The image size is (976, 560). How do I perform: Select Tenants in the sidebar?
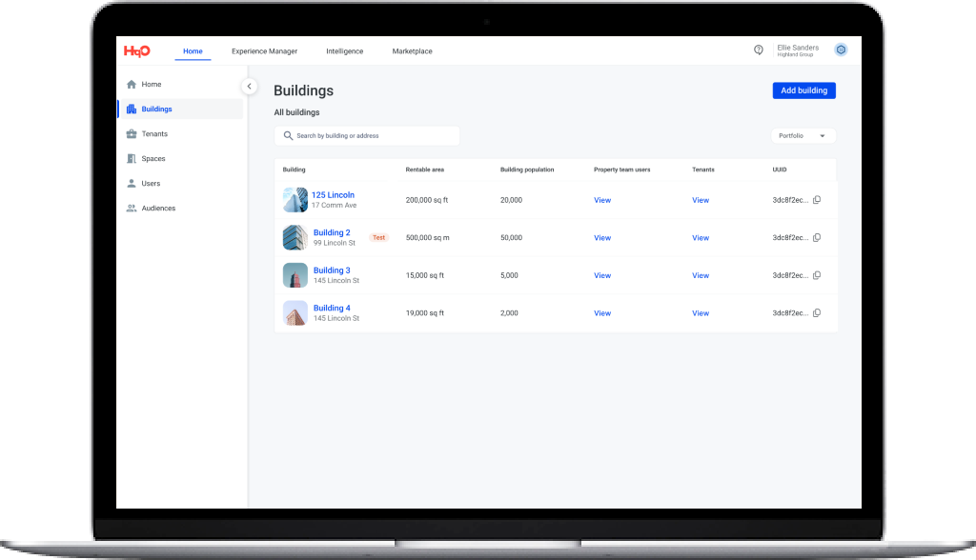[154, 134]
